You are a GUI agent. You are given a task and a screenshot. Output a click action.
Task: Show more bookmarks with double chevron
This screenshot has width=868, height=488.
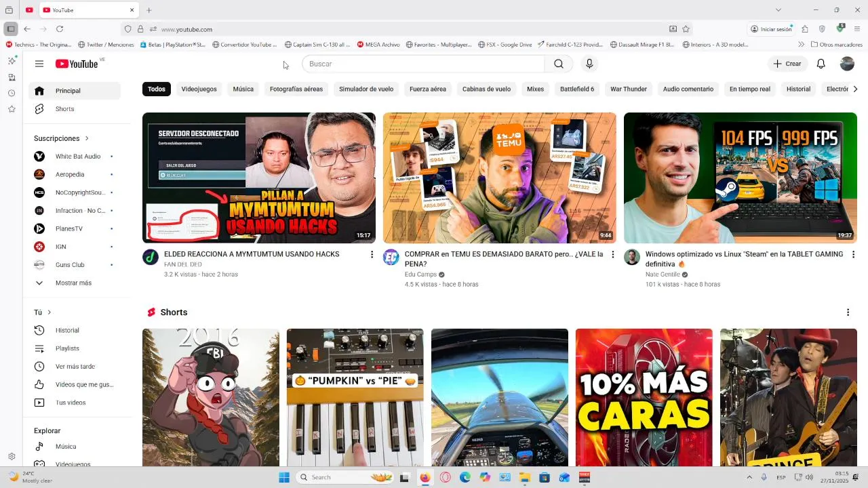(x=802, y=45)
